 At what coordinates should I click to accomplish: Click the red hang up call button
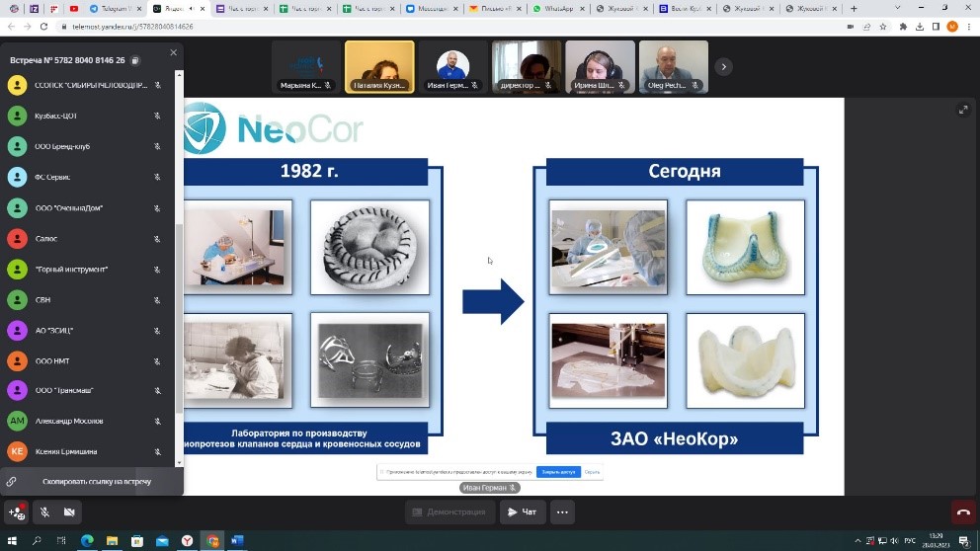click(x=963, y=512)
